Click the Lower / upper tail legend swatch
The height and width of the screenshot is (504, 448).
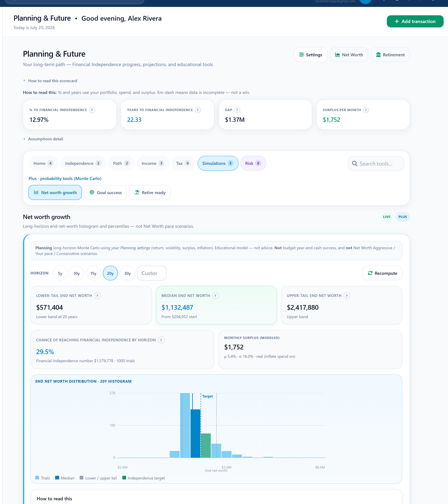pyautogui.click(x=82, y=478)
